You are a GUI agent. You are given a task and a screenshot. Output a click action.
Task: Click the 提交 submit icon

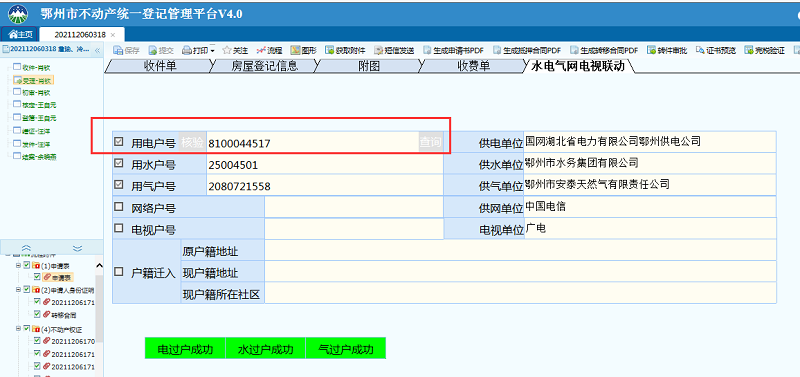click(153, 51)
